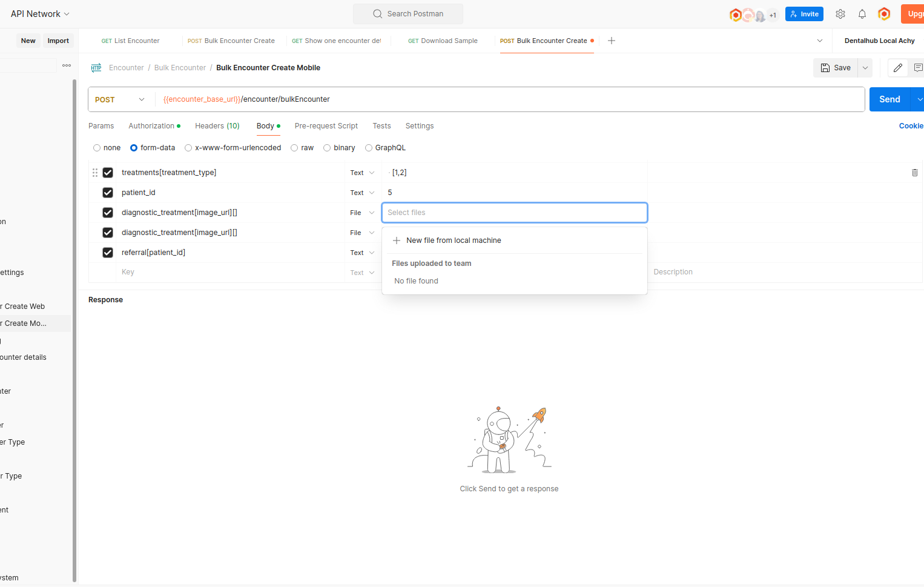Add a new request tab with plus icon
This screenshot has height=587, width=924.
612,41
